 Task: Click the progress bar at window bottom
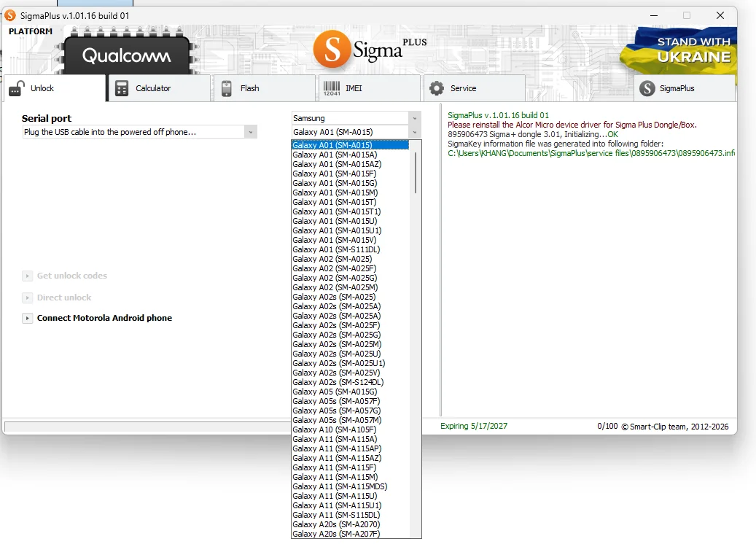coord(147,427)
